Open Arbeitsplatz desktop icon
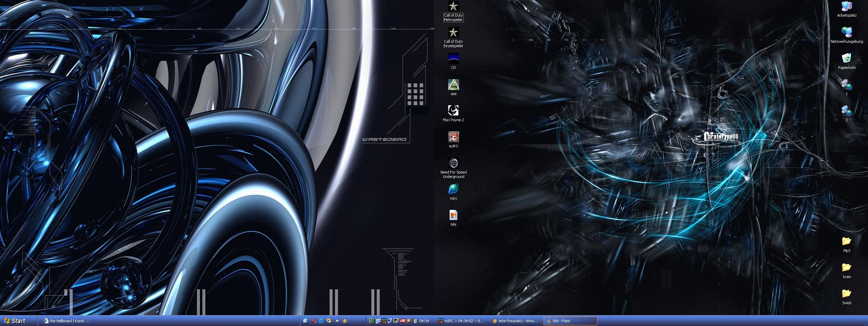 tap(847, 6)
